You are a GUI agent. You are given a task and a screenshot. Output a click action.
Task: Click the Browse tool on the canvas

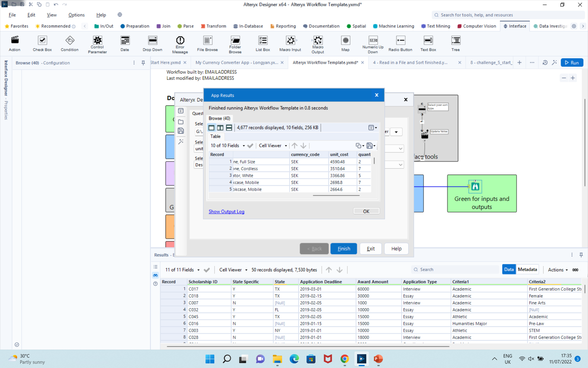(475, 186)
